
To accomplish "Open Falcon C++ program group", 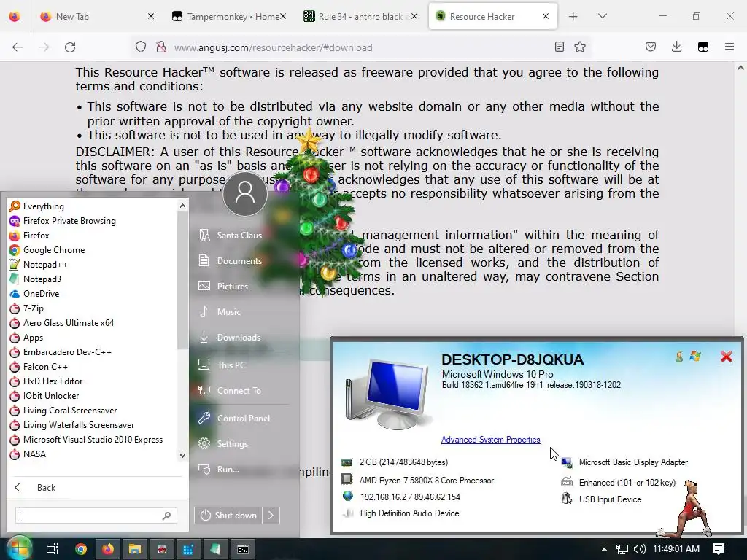I will tap(39, 367).
